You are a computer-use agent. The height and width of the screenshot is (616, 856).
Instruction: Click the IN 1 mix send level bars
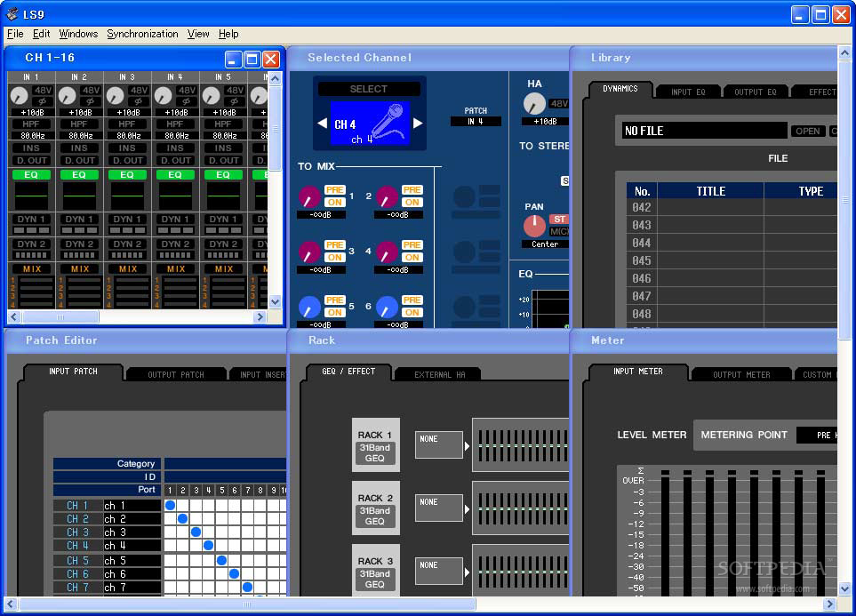coord(36,292)
